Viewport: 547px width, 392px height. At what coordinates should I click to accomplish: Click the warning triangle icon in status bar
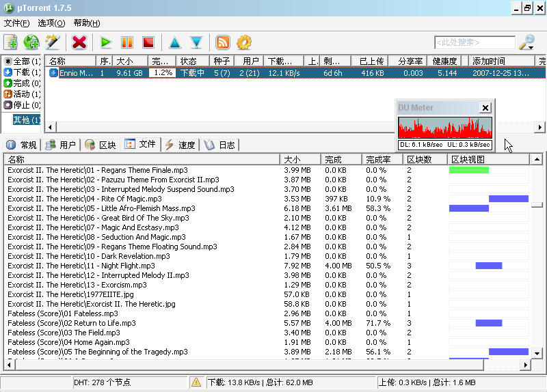[x=196, y=382]
